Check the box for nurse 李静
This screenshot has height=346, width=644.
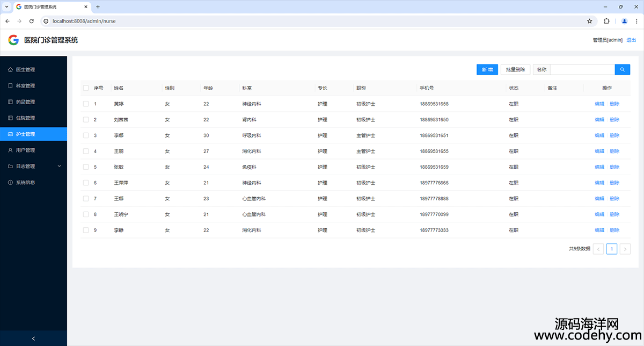(86, 230)
